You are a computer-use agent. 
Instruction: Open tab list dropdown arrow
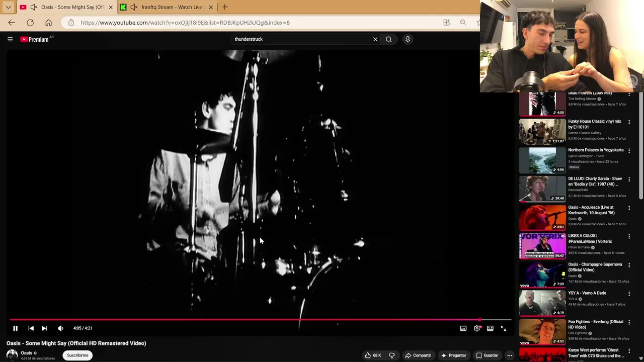[8, 7]
